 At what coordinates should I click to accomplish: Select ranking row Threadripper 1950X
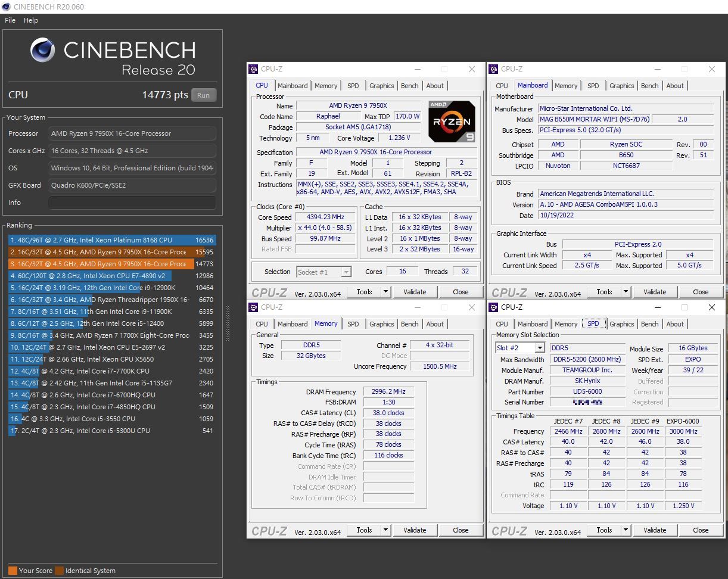tap(112, 300)
